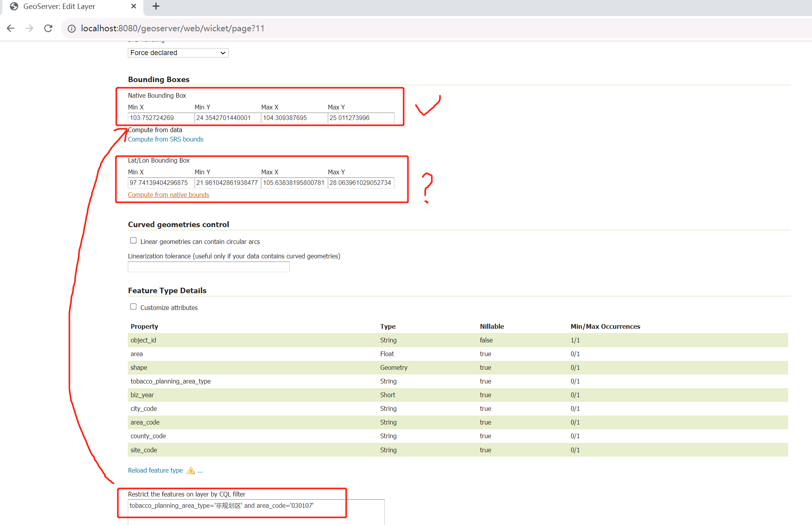812x525 pixels.
Task: Click the Property column header
Action: coord(144,326)
